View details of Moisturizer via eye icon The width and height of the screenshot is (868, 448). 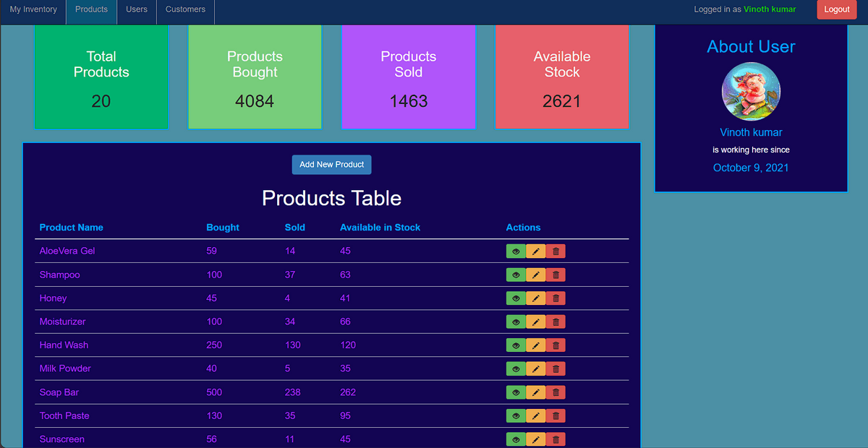pyautogui.click(x=516, y=322)
